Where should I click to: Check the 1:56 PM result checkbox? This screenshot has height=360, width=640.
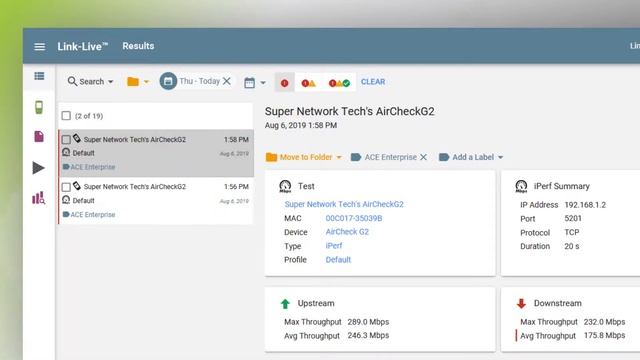click(66, 187)
